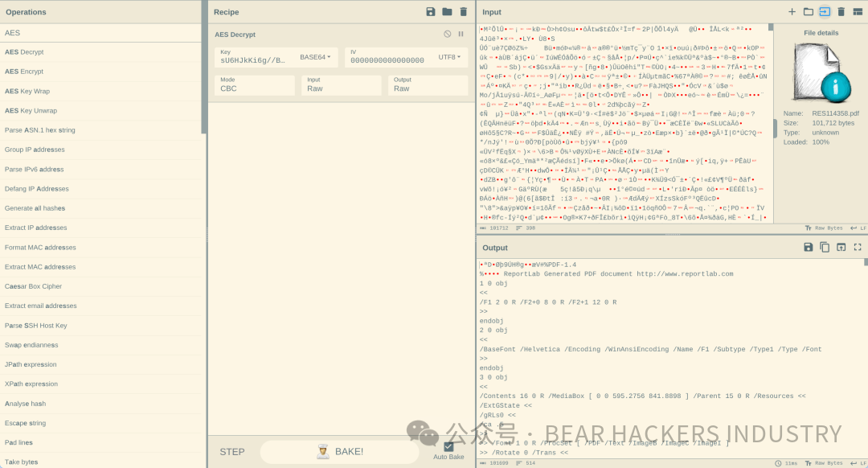Replace input with output icon
The height and width of the screenshot is (468, 868).
tap(841, 248)
